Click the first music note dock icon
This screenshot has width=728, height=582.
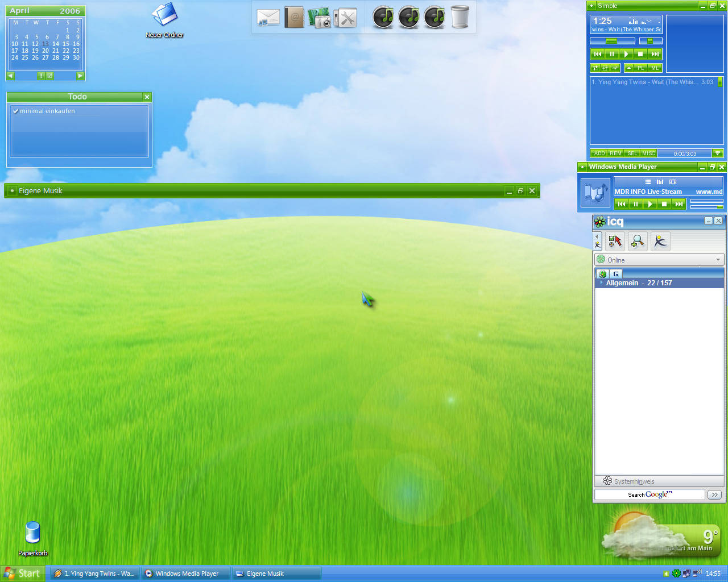(x=383, y=17)
